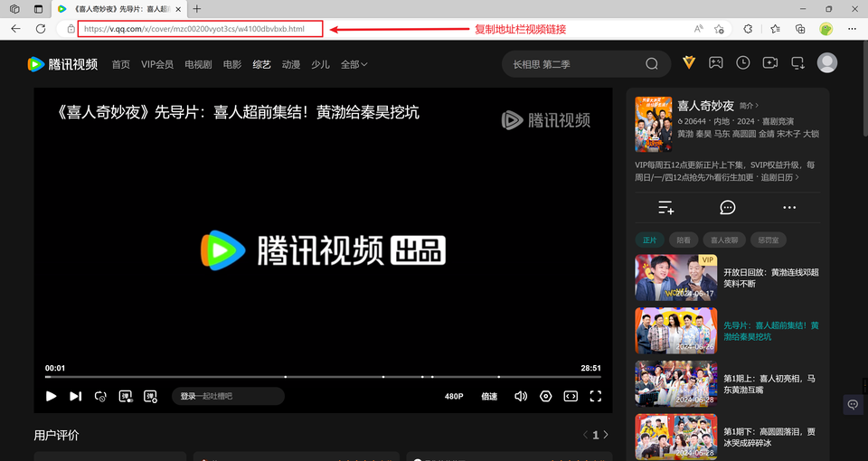Viewport: 868px width, 461px height.
Task: Open browser extensions icon
Action: [748, 29]
